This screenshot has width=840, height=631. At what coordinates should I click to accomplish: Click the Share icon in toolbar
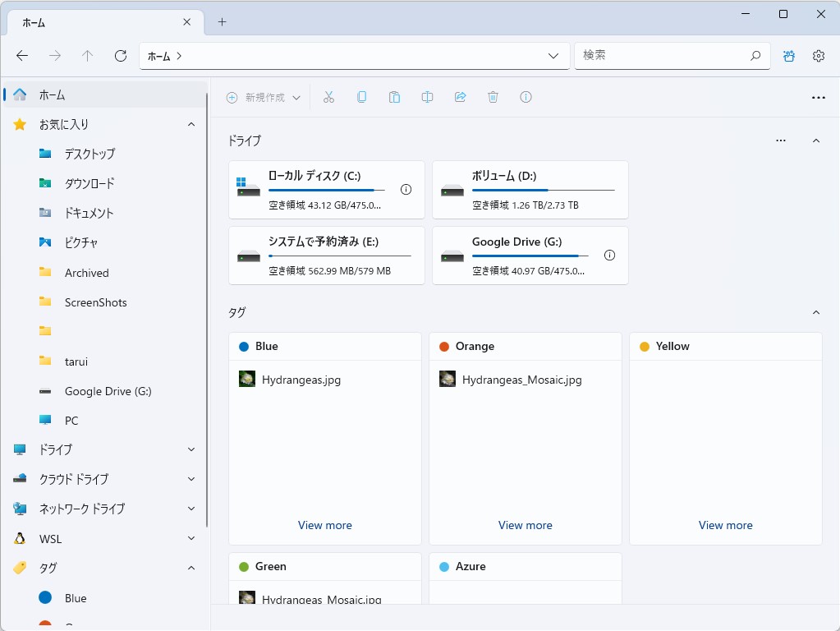(460, 97)
